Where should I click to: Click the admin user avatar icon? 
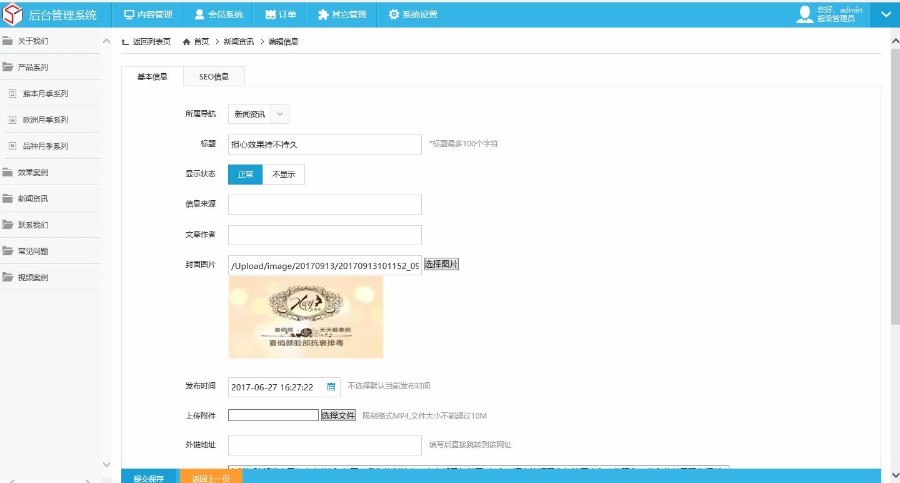pos(804,14)
